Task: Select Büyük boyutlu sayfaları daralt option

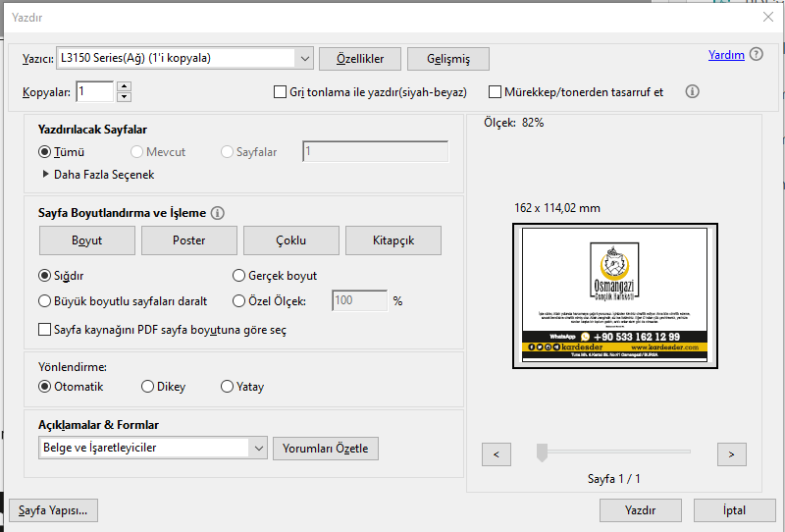Action: click(x=44, y=301)
